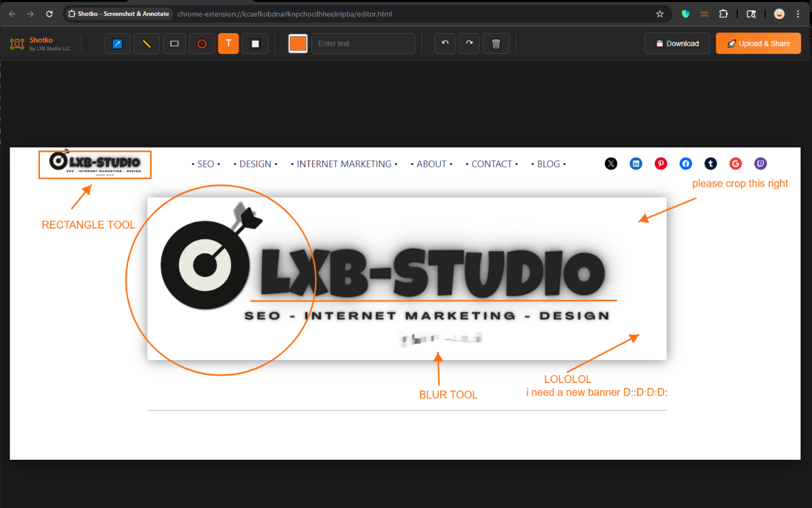Select the Arrow annotation tool
This screenshot has width=812, height=508.
click(117, 44)
